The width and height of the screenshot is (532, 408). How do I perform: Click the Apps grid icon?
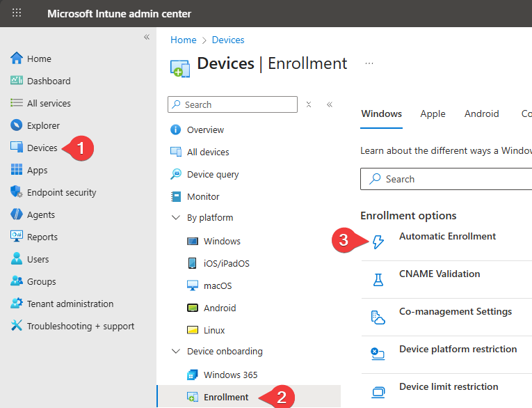point(17,169)
